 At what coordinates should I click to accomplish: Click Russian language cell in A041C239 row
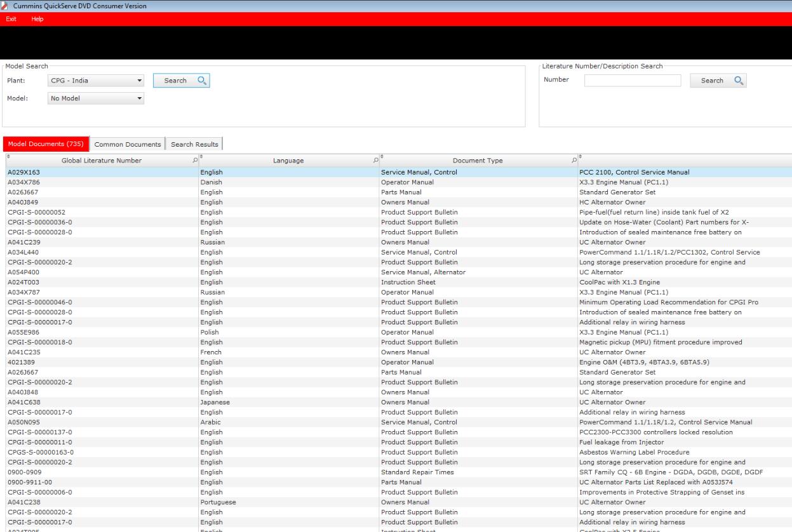pos(212,243)
